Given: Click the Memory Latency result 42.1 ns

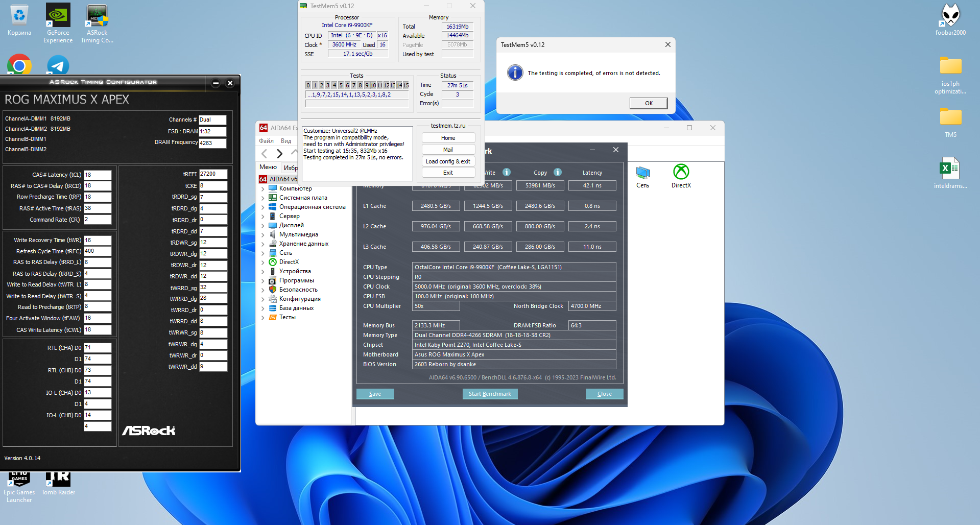Looking at the screenshot, I should point(592,185).
